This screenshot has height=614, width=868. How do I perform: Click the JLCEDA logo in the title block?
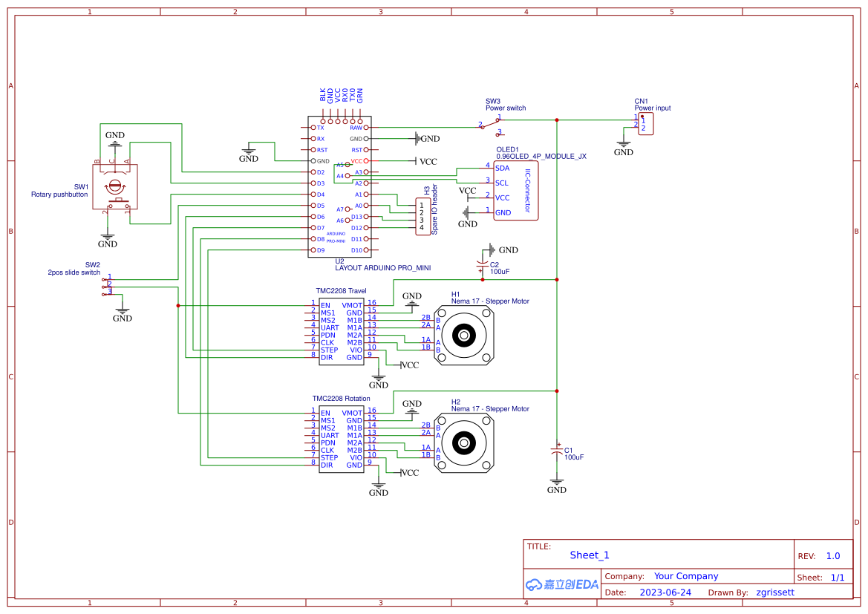click(561, 584)
